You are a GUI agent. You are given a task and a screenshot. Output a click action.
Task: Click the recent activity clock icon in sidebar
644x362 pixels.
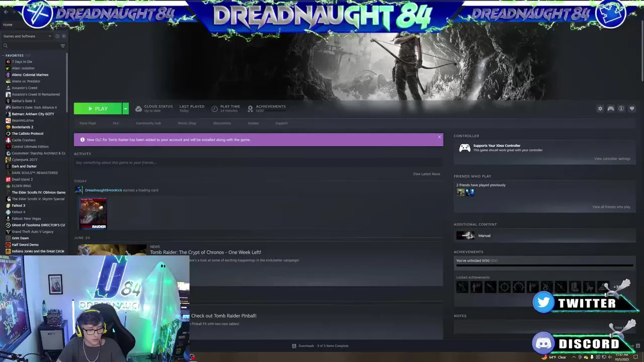[x=57, y=36]
